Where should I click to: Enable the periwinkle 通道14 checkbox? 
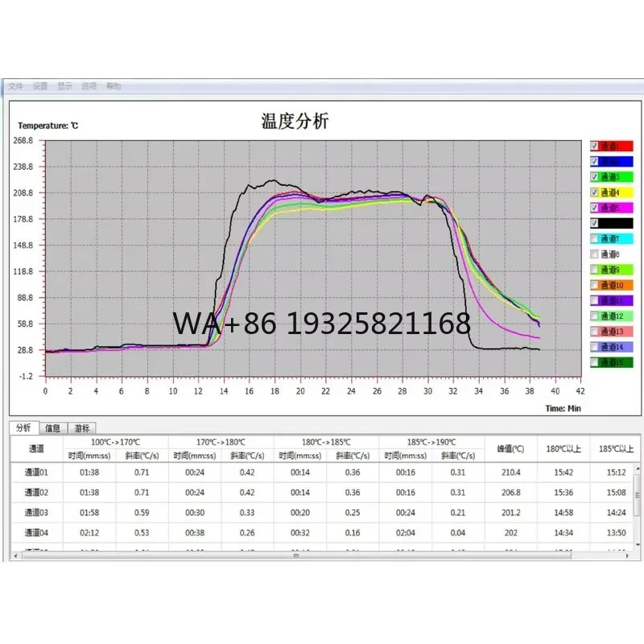click(x=594, y=347)
